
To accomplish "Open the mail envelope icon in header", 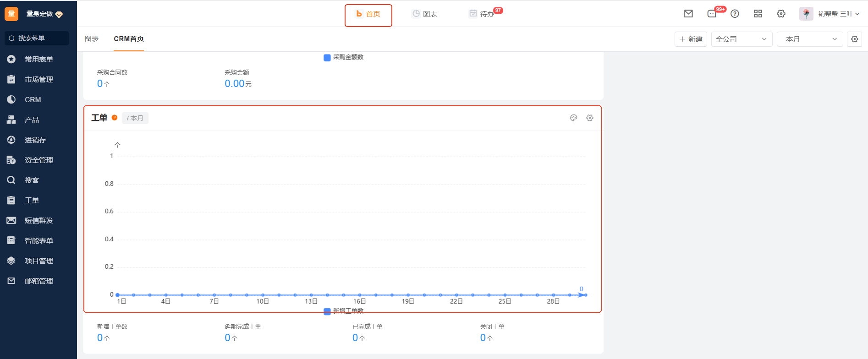I will [x=688, y=14].
